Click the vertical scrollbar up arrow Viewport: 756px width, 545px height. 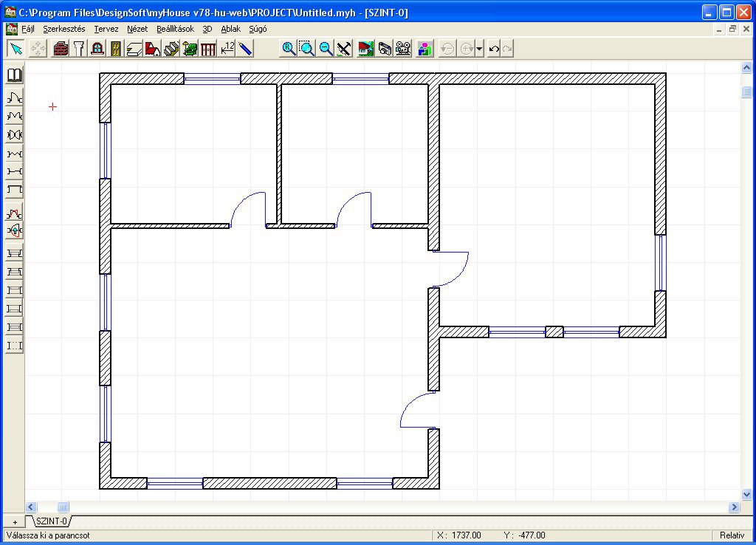(746, 68)
